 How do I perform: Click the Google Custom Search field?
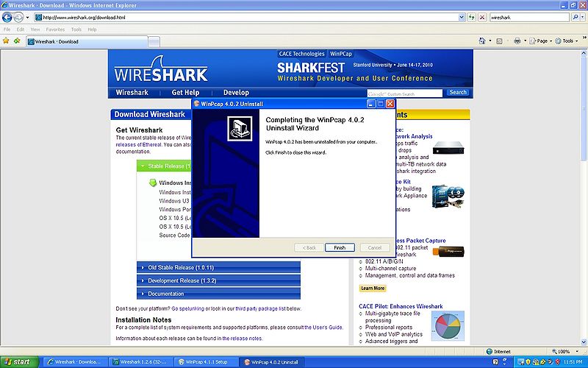(405, 93)
